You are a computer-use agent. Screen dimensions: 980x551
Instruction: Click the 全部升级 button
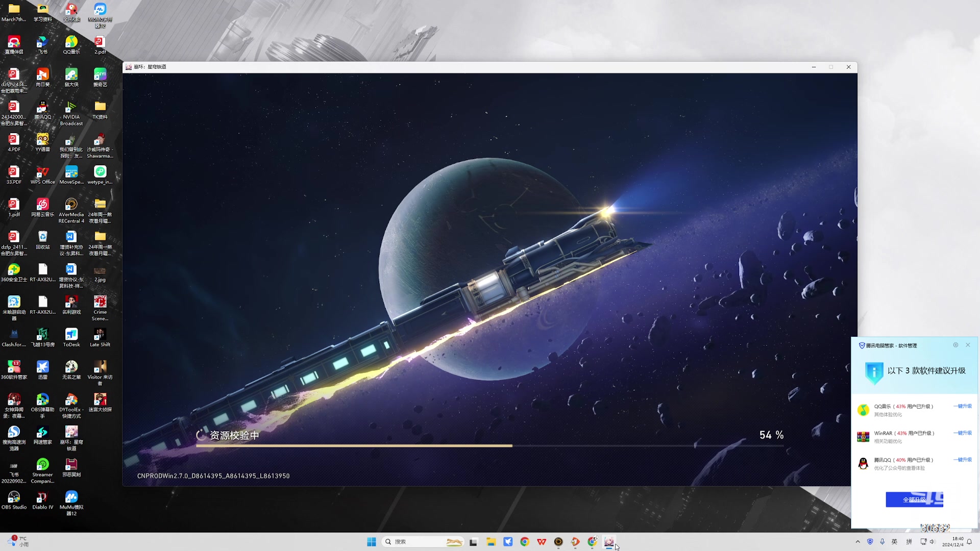pos(914,499)
